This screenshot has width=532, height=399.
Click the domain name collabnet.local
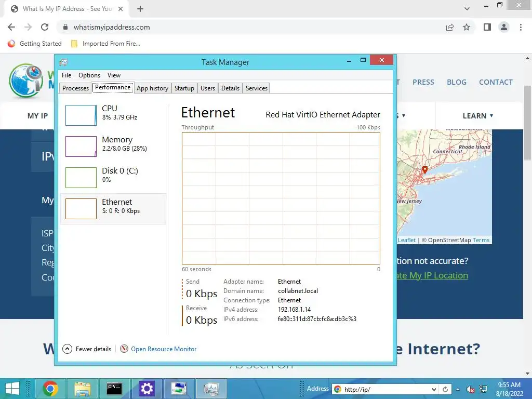[298, 291]
